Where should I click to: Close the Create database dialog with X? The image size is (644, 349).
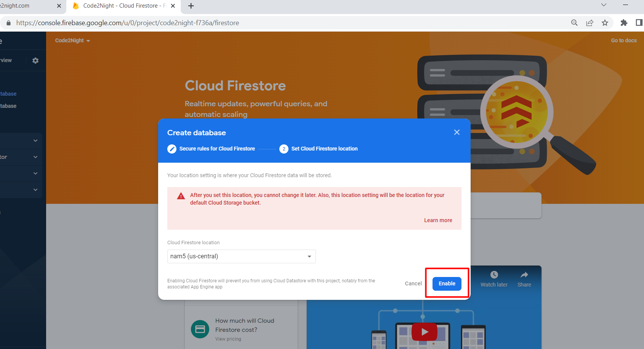pyautogui.click(x=457, y=132)
